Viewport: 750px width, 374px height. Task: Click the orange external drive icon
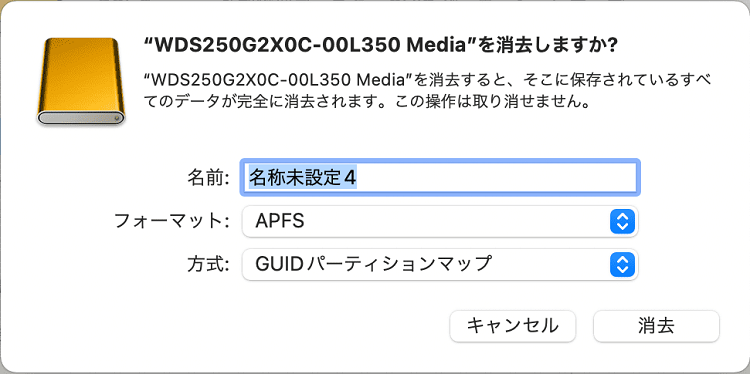81,82
